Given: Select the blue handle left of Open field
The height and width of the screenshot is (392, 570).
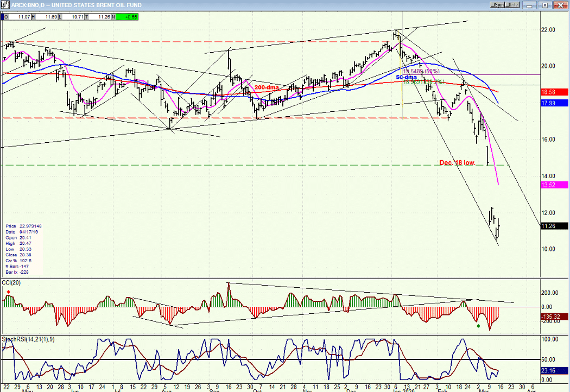Looking at the screenshot, I should (x=2, y=17).
